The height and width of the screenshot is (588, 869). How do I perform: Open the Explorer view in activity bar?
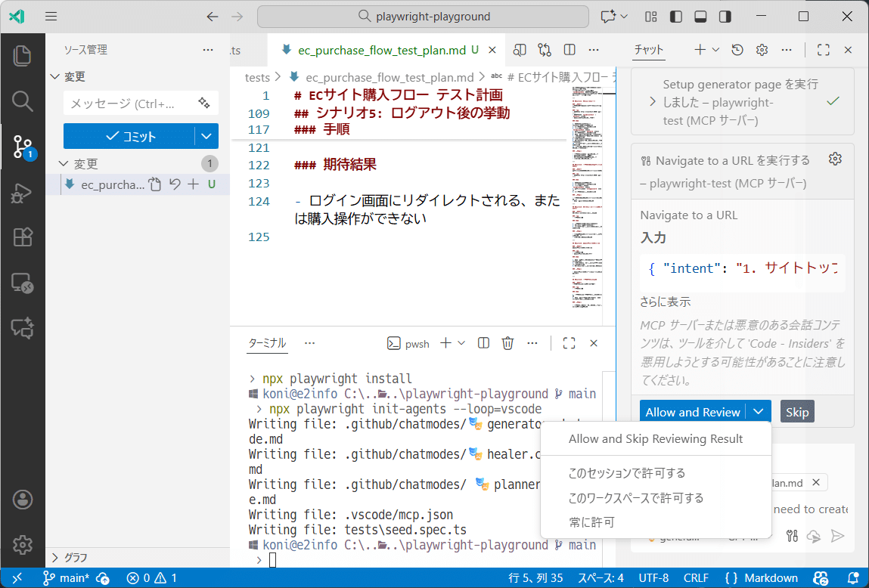(23, 55)
